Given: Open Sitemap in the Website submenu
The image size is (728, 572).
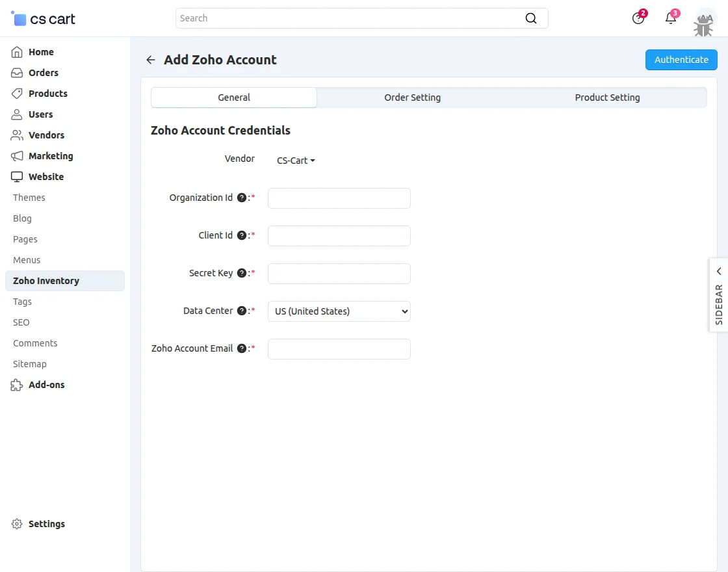Looking at the screenshot, I should tap(30, 364).
